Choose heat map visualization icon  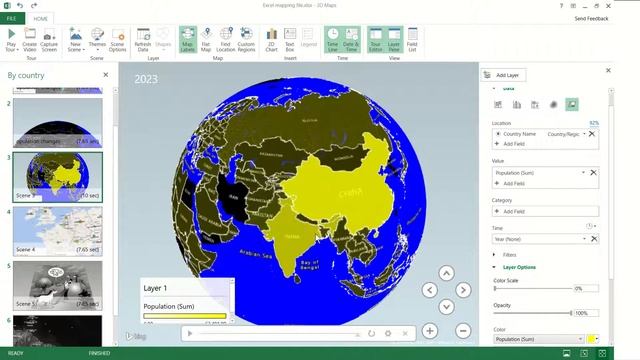click(553, 104)
